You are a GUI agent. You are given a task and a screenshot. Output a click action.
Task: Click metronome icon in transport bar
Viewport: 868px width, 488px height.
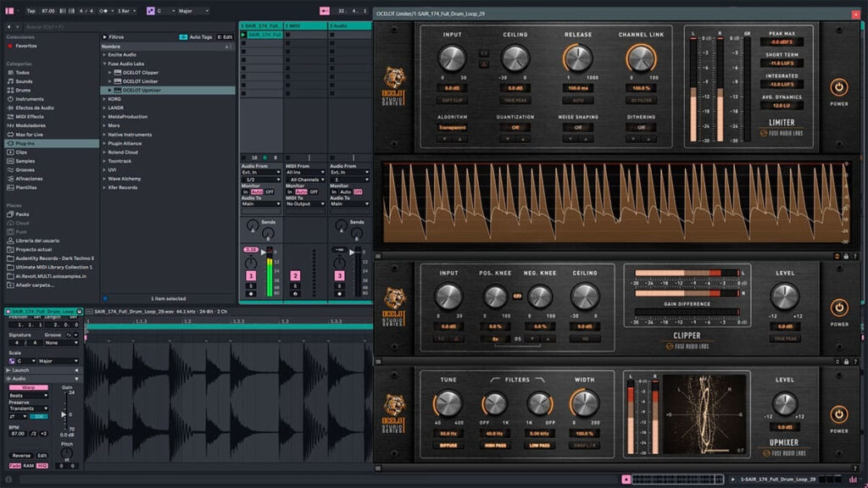click(x=103, y=10)
